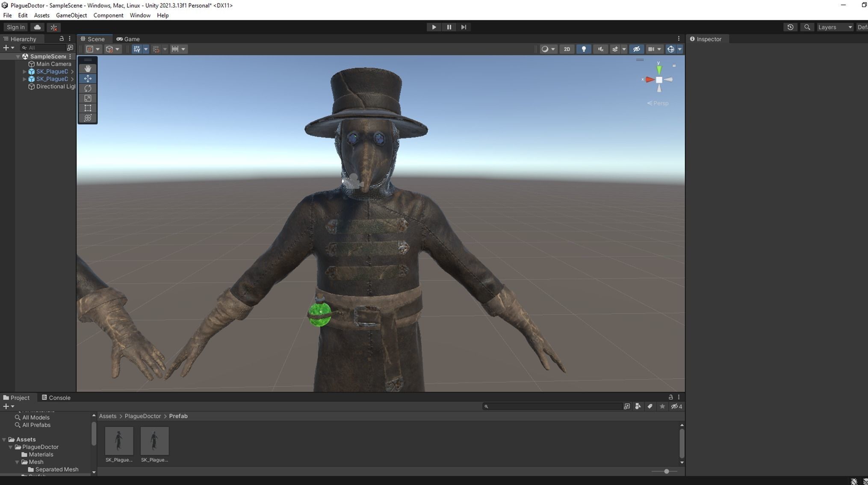The image size is (868, 485).
Task: Click the handle rotation cube icon
Action: click(x=109, y=49)
